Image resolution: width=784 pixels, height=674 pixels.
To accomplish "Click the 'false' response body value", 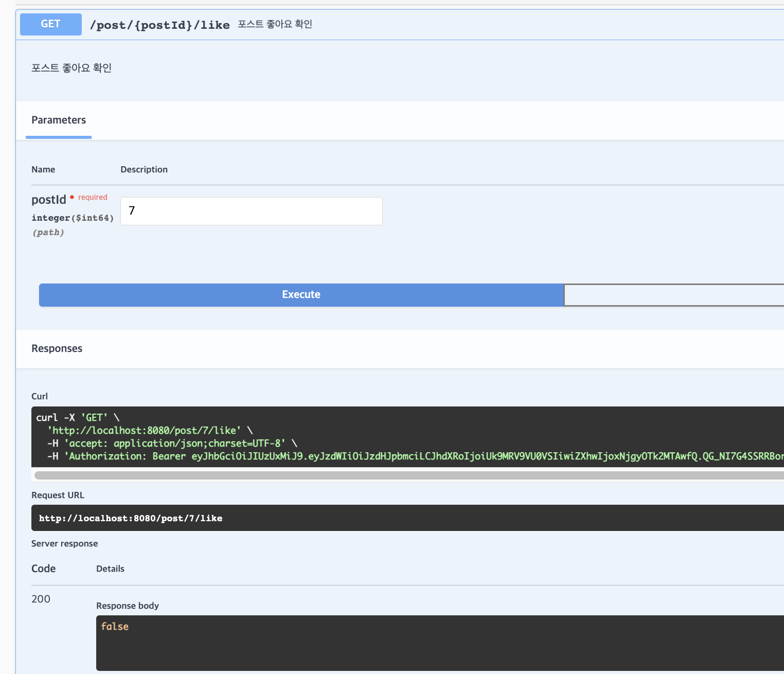I will click(115, 626).
